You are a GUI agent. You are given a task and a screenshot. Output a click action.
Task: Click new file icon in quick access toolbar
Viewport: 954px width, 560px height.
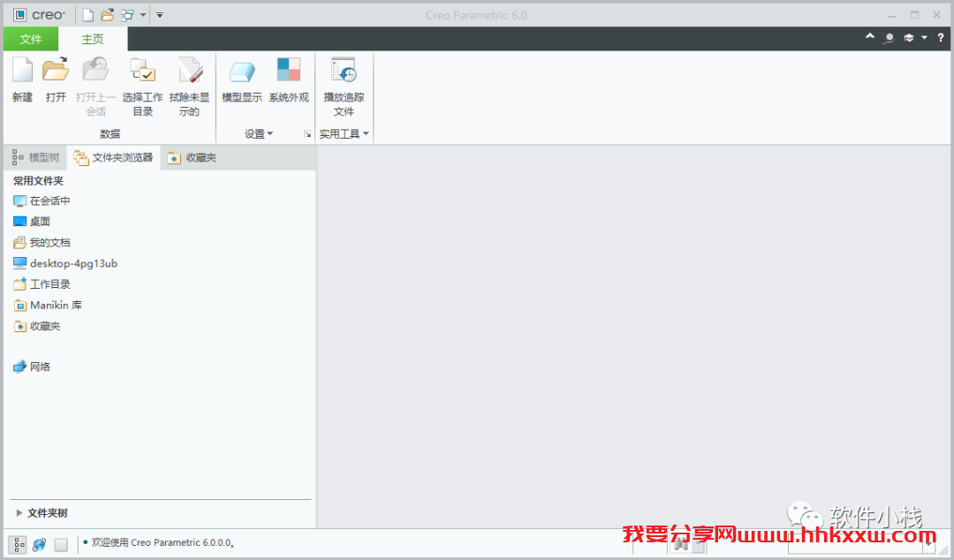click(88, 15)
